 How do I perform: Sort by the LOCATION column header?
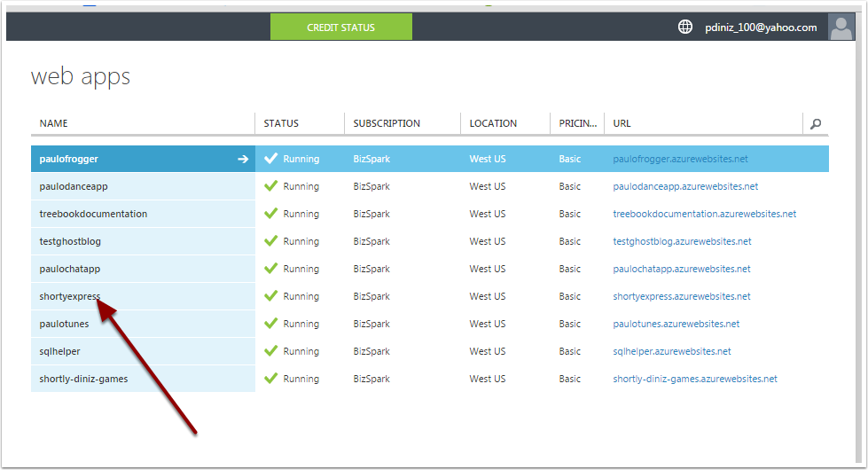(493, 123)
